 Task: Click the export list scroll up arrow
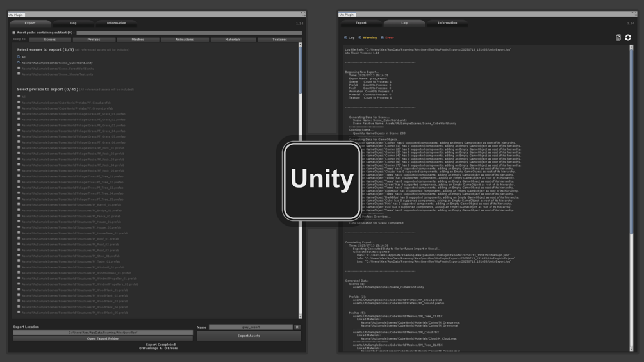301,45
